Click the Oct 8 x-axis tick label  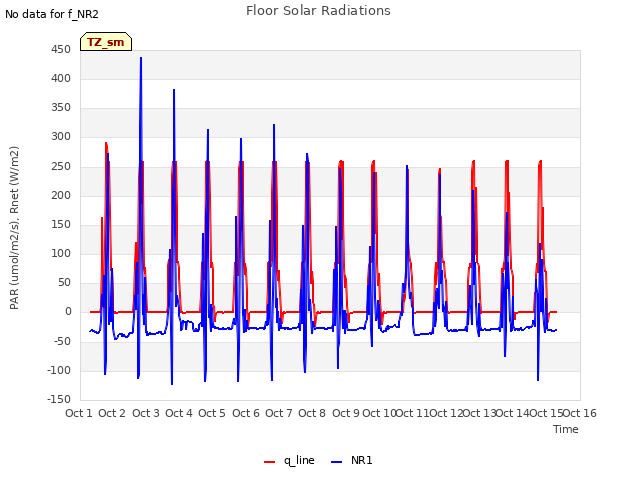coord(312,413)
